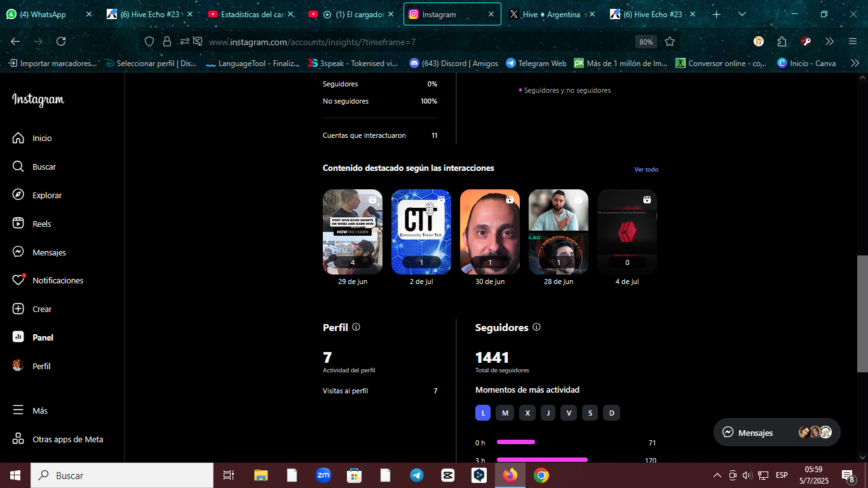Show more bookmarks toolbar chevron
Image resolution: width=868 pixels, height=488 pixels.
click(855, 63)
